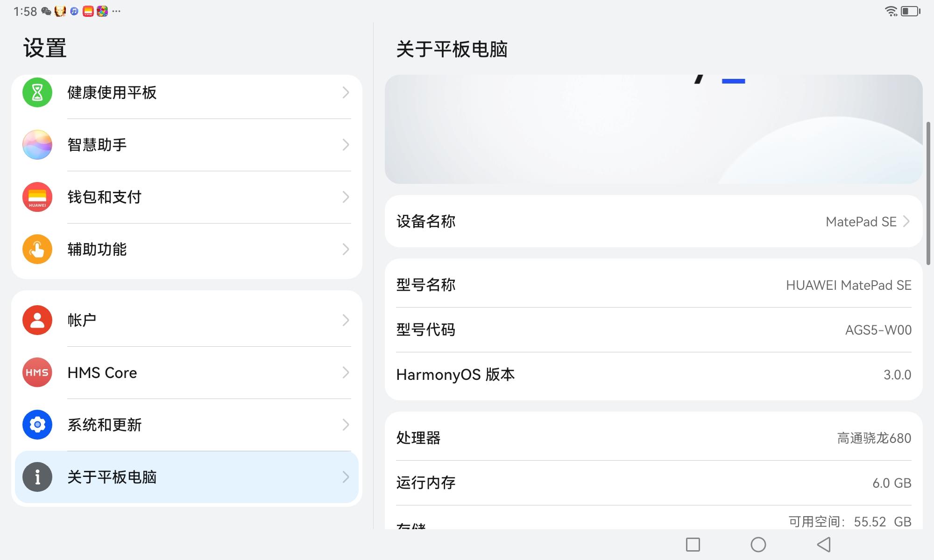Viewport: 934px width, 560px height.
Task: Expand chevron on 帐户 row
Action: (346, 320)
